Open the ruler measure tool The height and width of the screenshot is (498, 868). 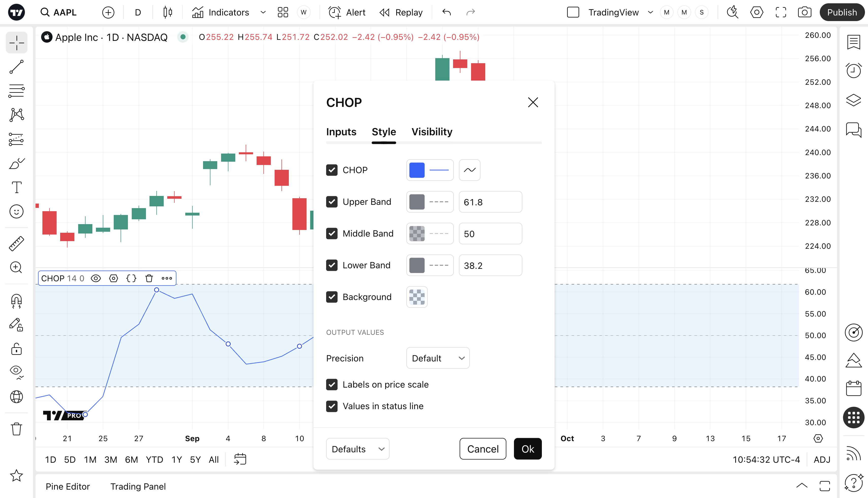coord(16,243)
